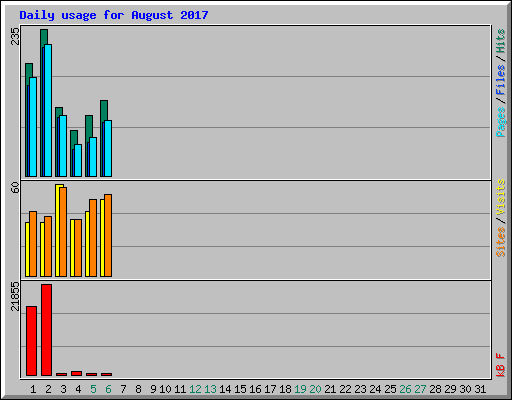The image size is (512, 400).
Task: Click the 'Daily usage for August 2017' title
Action: (114, 15)
